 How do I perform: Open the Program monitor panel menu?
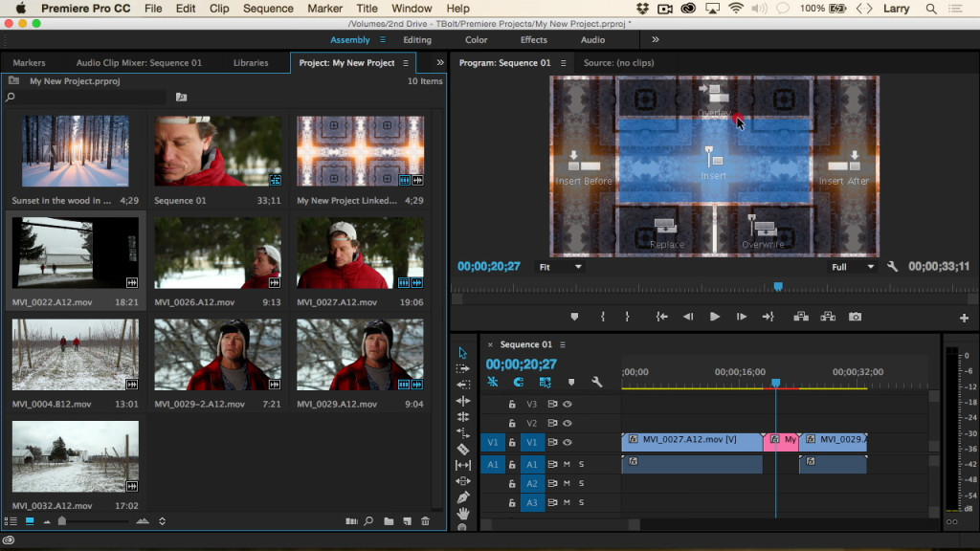click(x=563, y=63)
